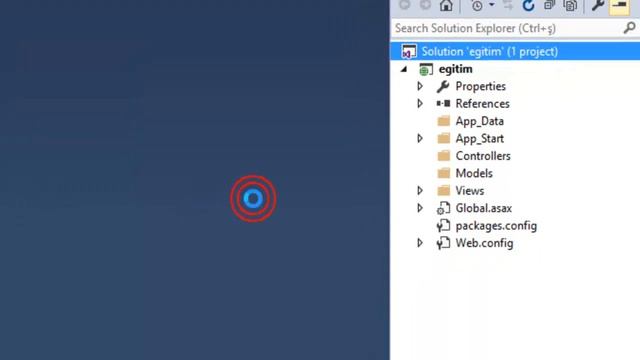Select the Properties tree item
This screenshot has height=360, width=640.
coord(480,86)
